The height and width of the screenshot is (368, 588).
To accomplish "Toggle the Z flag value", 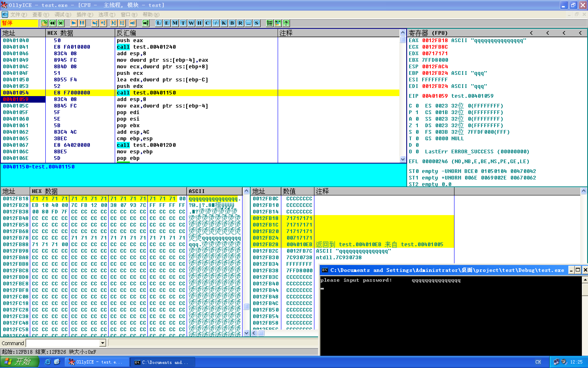I will [x=417, y=125].
